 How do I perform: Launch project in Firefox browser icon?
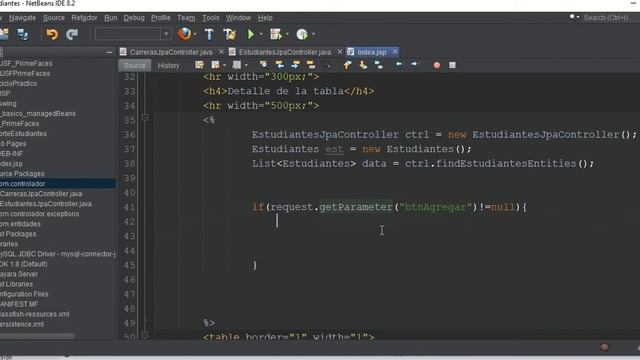184,34
